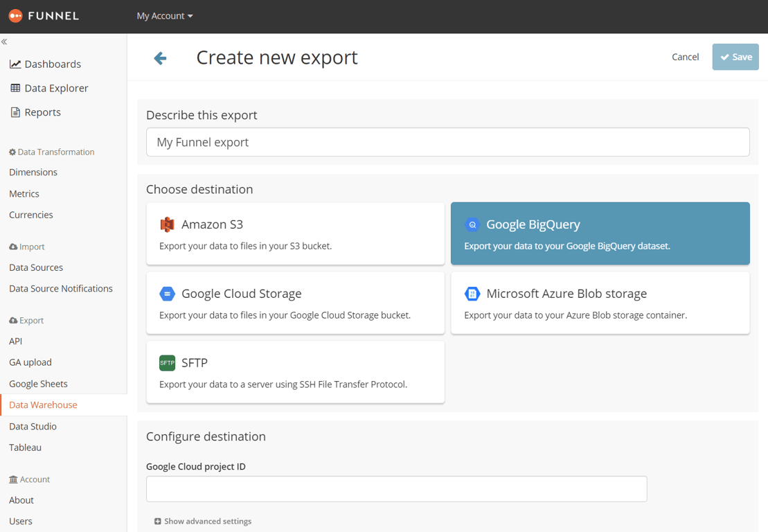The image size is (768, 532).
Task: Open the My Account dropdown
Action: (165, 16)
